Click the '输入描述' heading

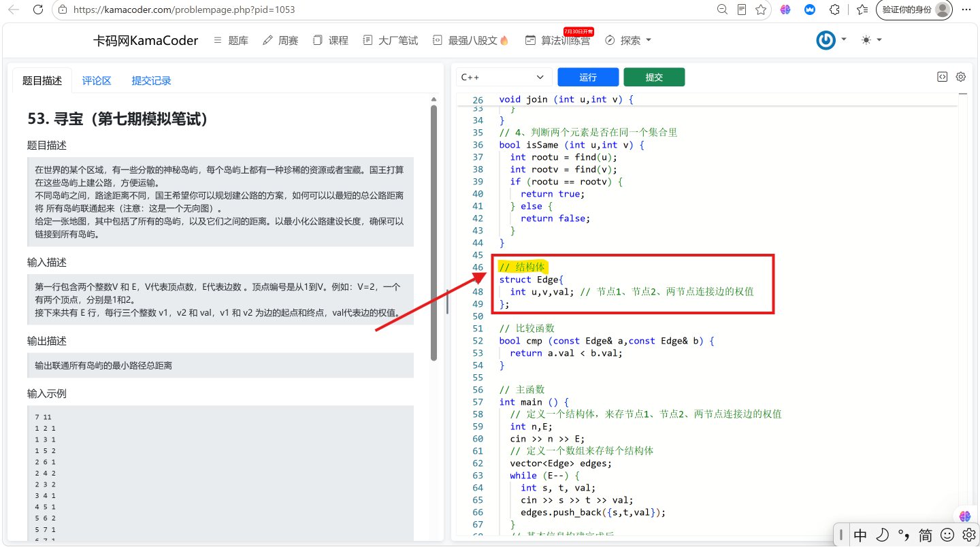click(47, 263)
